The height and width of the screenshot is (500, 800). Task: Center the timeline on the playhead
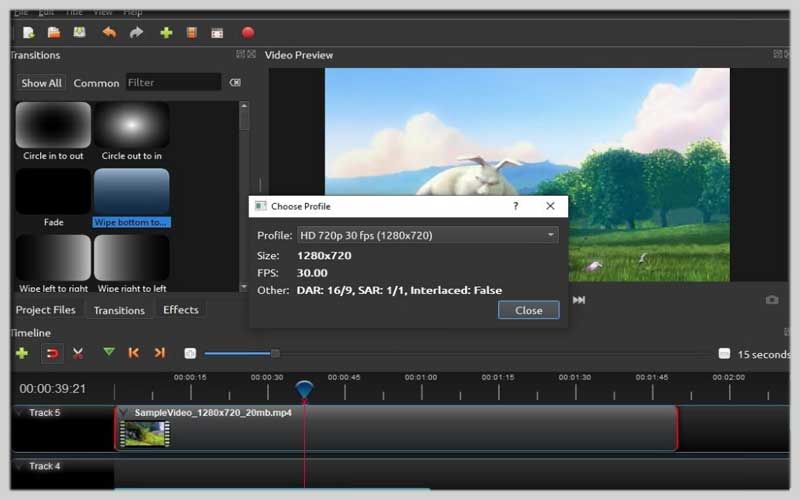point(190,353)
